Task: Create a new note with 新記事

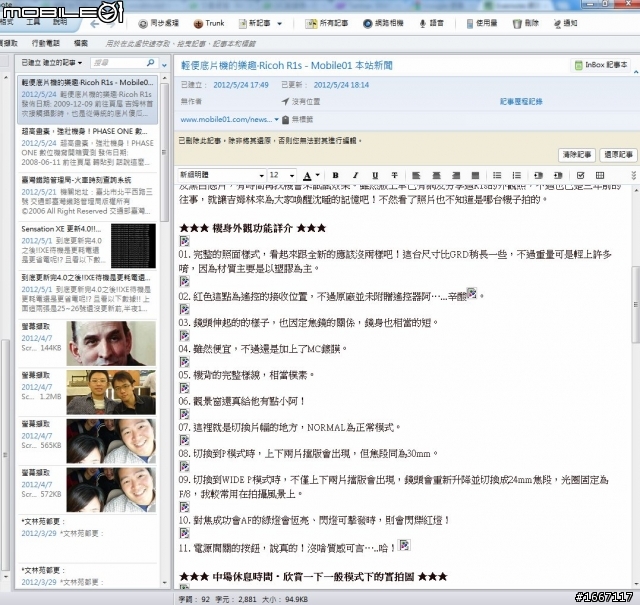Action: (254, 23)
